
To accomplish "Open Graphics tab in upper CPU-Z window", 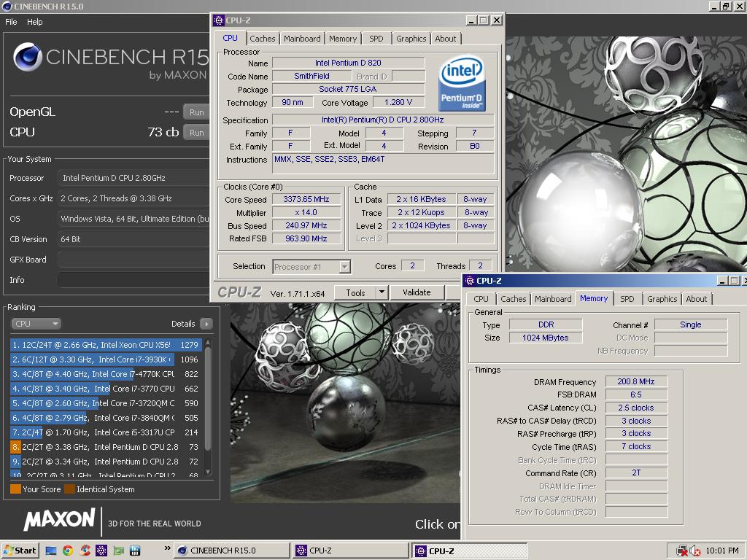I will tap(411, 39).
